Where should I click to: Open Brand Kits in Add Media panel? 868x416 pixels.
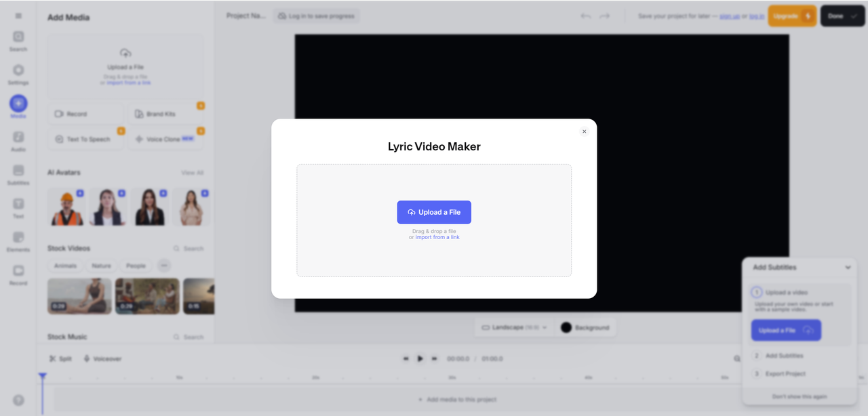(x=165, y=114)
